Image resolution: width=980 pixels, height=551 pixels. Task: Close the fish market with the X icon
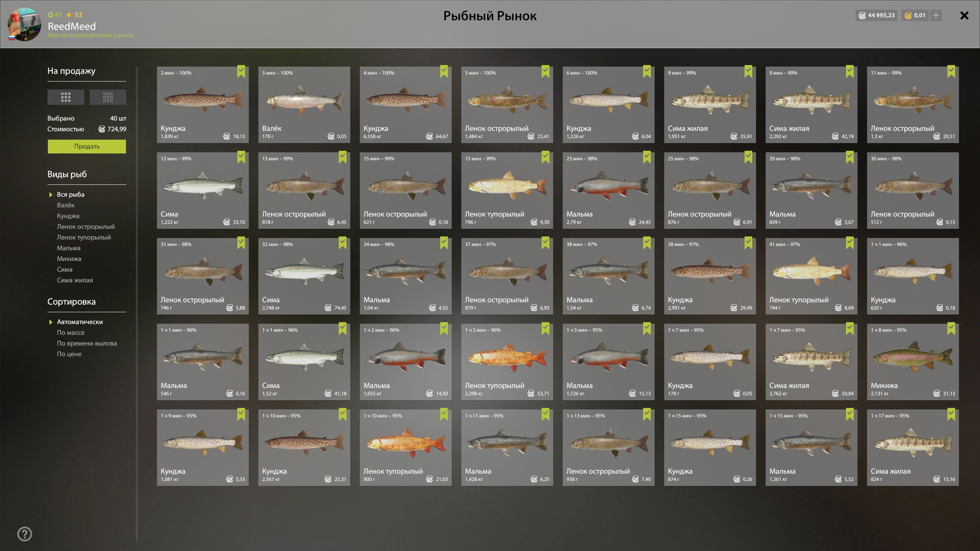964,15
